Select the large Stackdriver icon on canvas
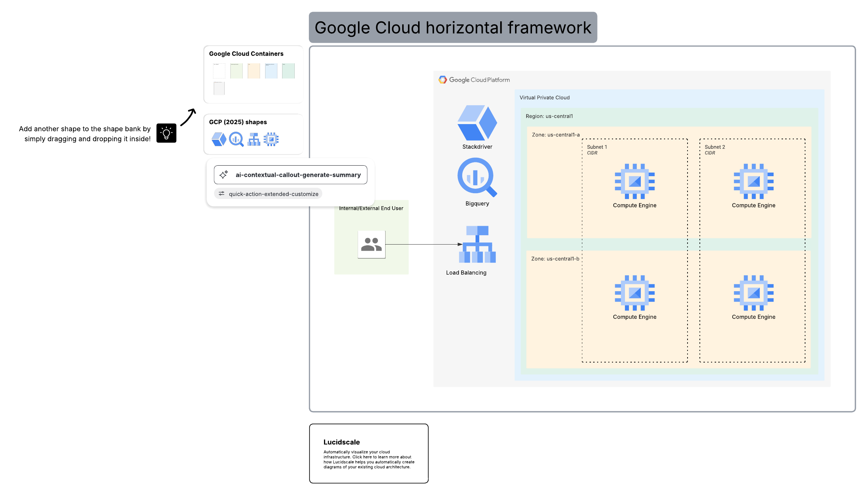 [x=477, y=123]
